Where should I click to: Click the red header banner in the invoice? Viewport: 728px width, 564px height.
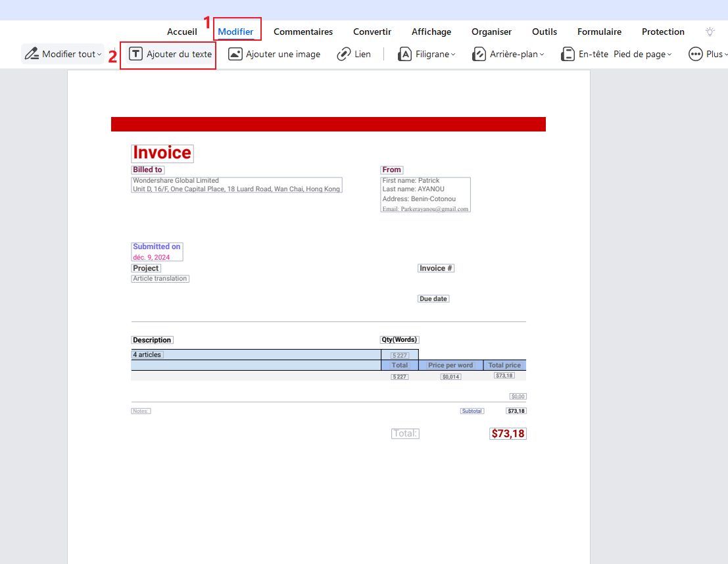click(328, 124)
